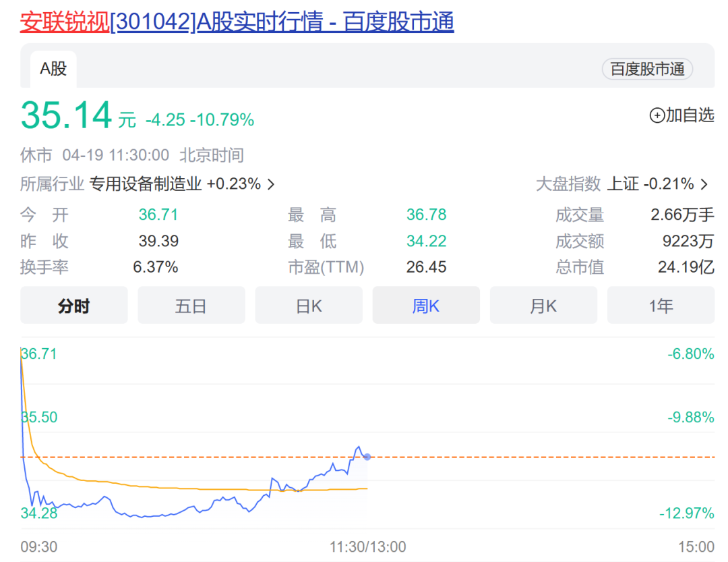Click the chart axis label -12.97%
The image size is (728, 562).
click(687, 513)
